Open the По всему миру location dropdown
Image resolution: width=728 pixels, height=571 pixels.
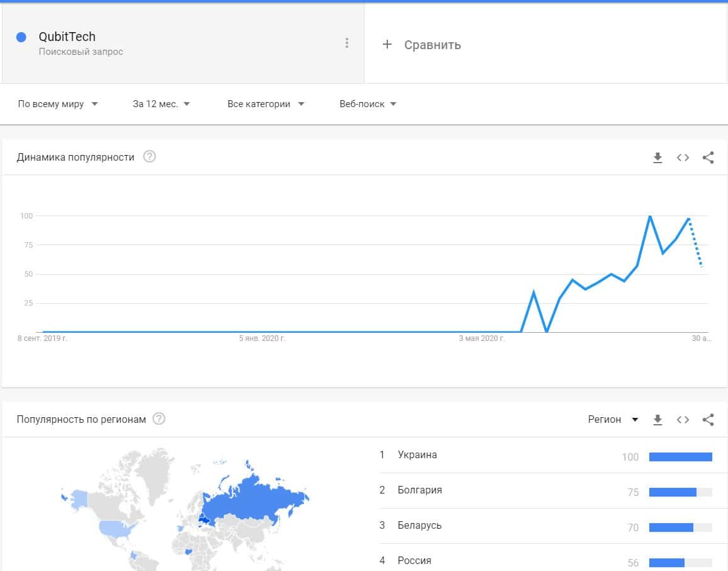coord(58,104)
